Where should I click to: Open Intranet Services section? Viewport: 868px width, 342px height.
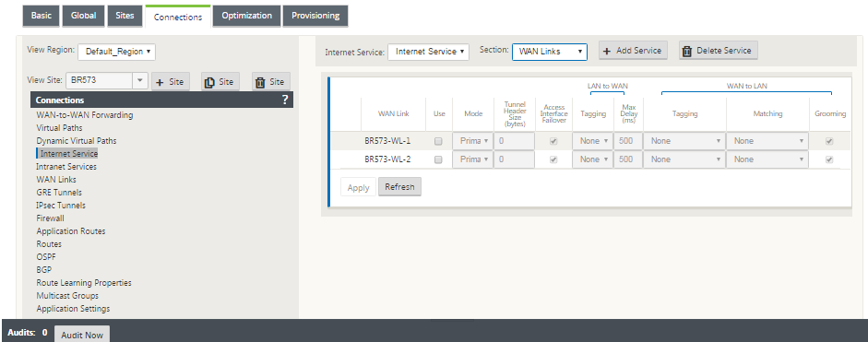[x=66, y=166]
